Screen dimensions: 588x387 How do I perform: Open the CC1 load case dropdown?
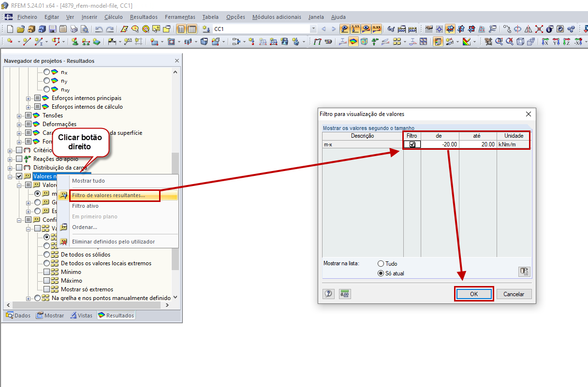click(x=313, y=29)
